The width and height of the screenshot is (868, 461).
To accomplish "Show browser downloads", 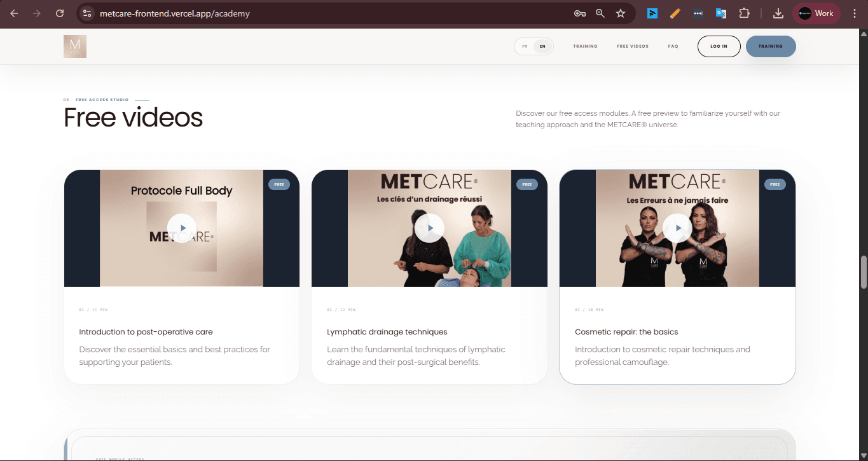I will [778, 13].
